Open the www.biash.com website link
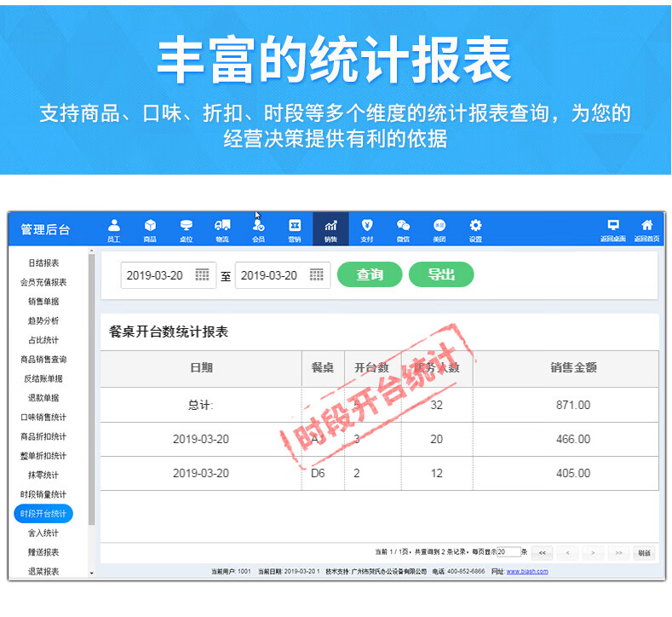Viewport: 672px width, 617px height. (x=527, y=571)
